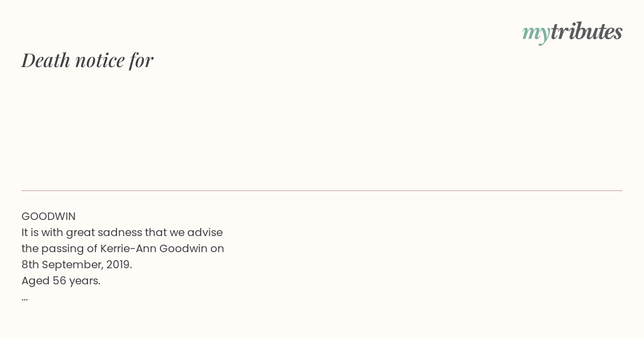
Task: Click the "the passing of" text
Action: (59, 248)
